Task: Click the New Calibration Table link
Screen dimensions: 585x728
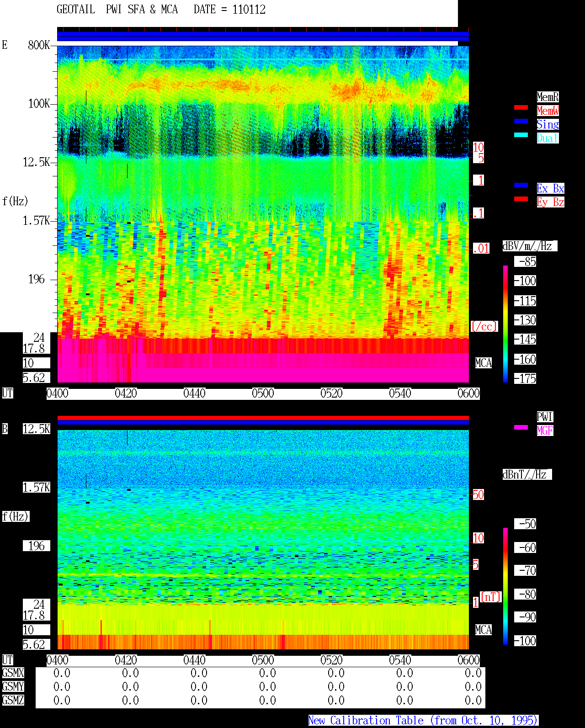Action: 423,721
